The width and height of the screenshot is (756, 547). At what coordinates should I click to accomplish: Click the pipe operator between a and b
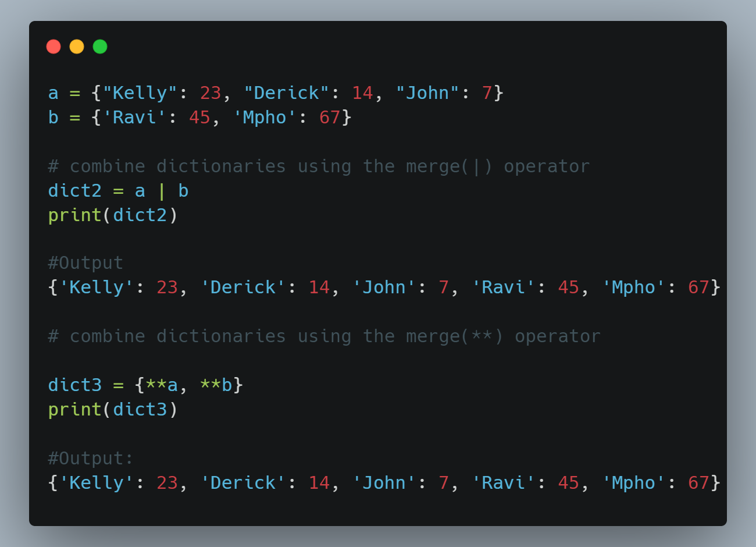click(162, 191)
